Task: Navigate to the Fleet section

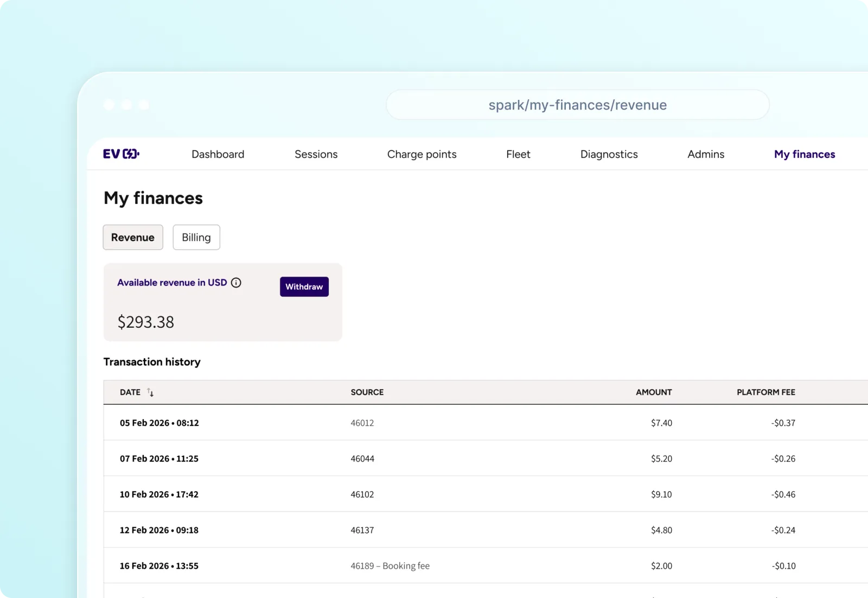Action: 518,154
